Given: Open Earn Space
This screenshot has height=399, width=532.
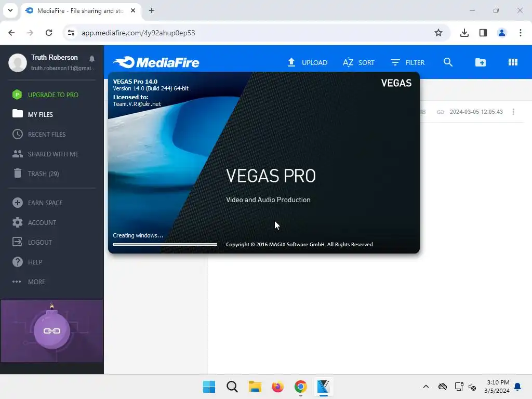Looking at the screenshot, I should [37, 203].
